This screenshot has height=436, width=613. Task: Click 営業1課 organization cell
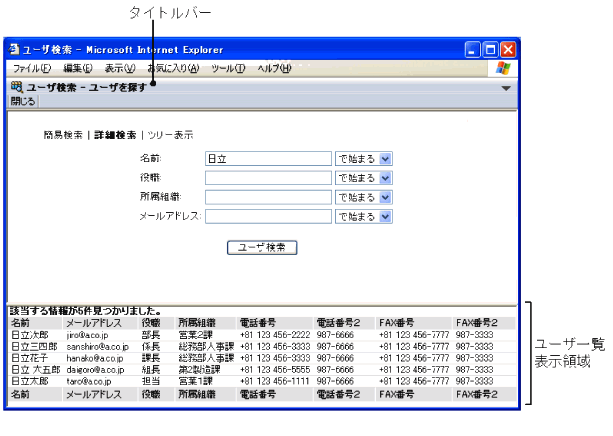point(195,381)
